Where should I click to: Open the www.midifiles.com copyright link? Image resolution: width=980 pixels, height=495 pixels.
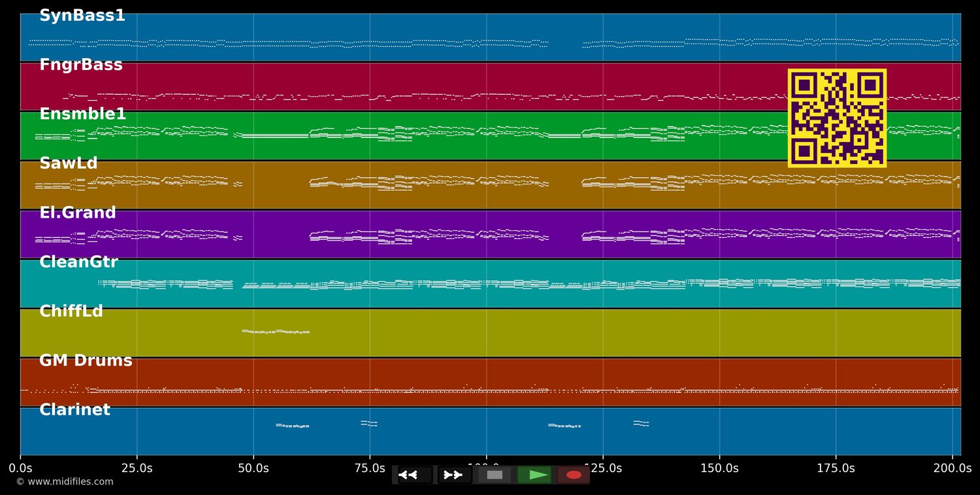pos(65,482)
